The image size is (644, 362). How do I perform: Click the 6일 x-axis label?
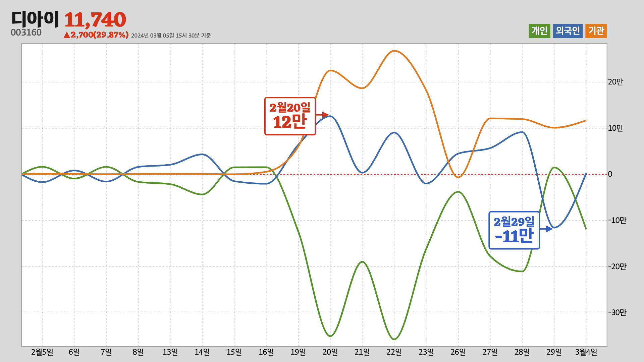click(x=74, y=352)
